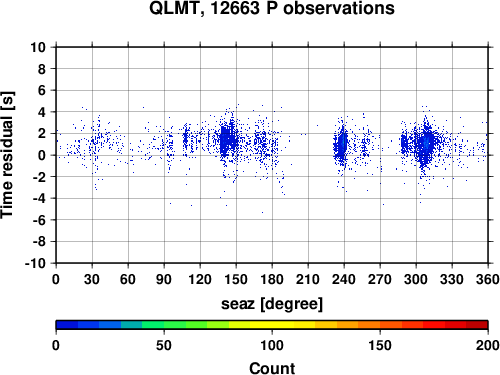Pick the yellow segment near 100 on colorbar

point(272,325)
